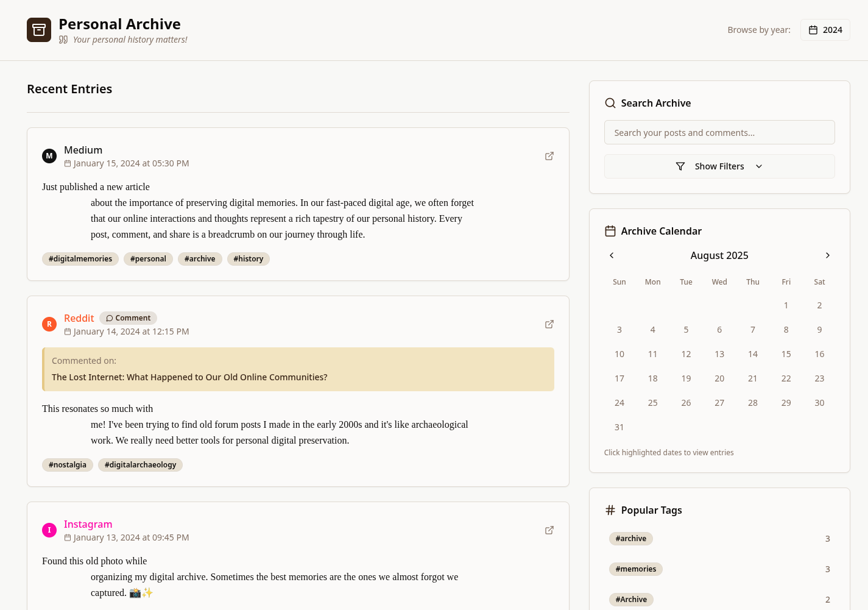Go to next month in Archive Calendar
Image resolution: width=868 pixels, height=610 pixels.
[x=827, y=255]
